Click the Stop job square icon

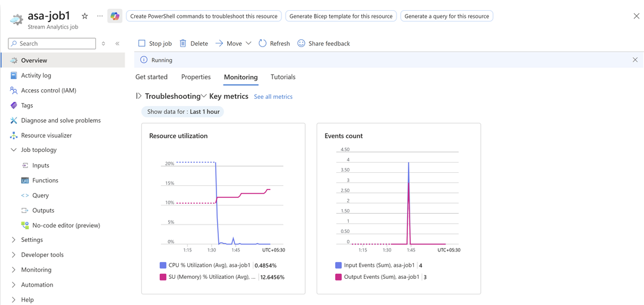click(142, 43)
